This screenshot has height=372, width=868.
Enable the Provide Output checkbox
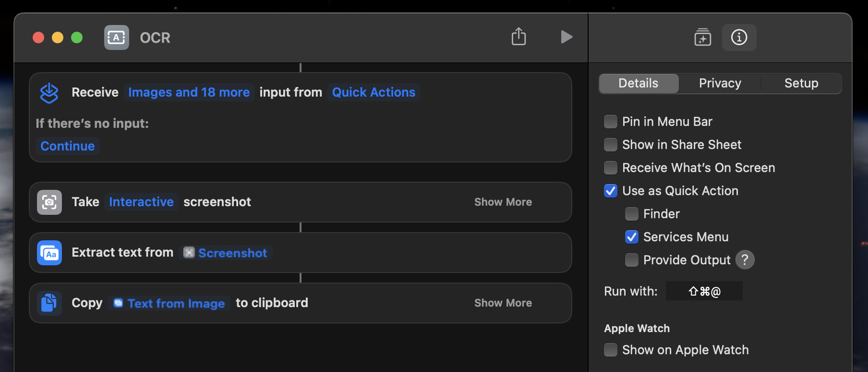[x=632, y=260]
